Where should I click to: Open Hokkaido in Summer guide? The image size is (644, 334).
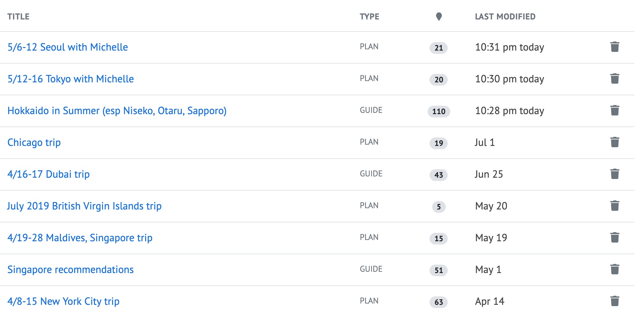[x=117, y=111]
